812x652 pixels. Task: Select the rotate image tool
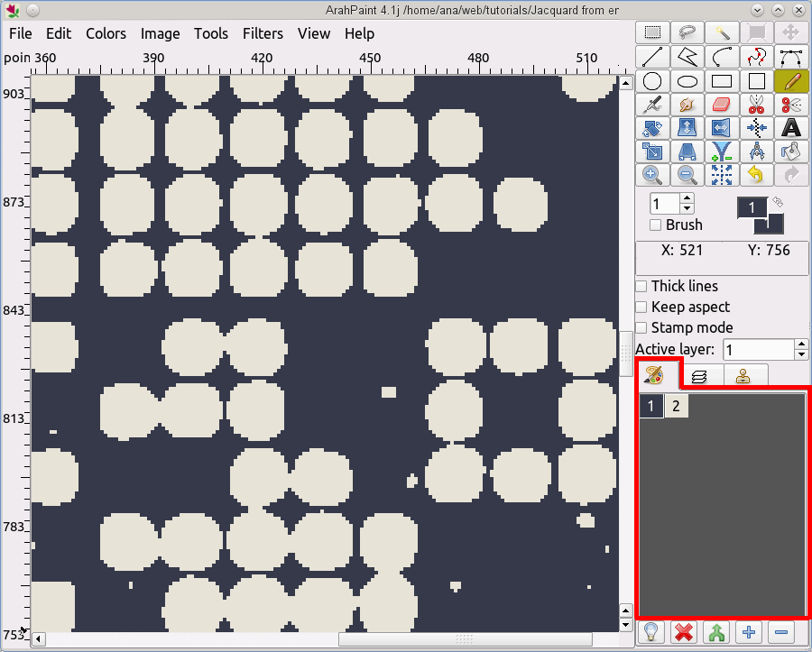[652, 128]
